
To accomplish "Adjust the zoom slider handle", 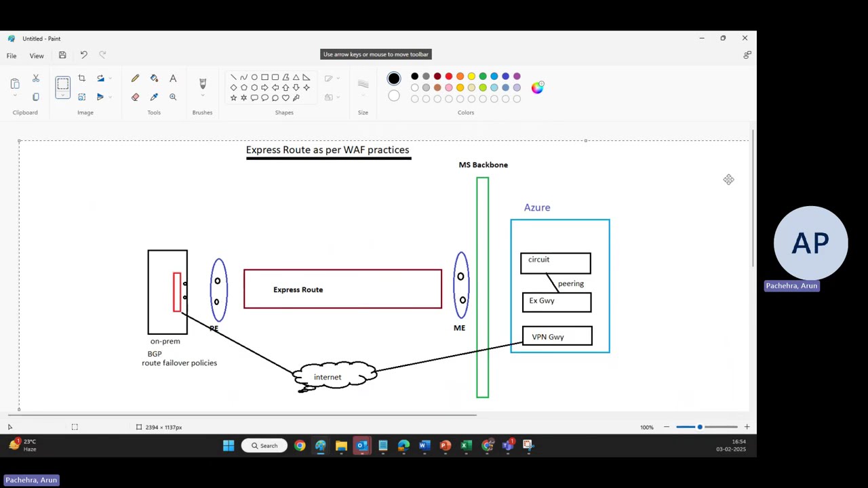I will point(700,427).
